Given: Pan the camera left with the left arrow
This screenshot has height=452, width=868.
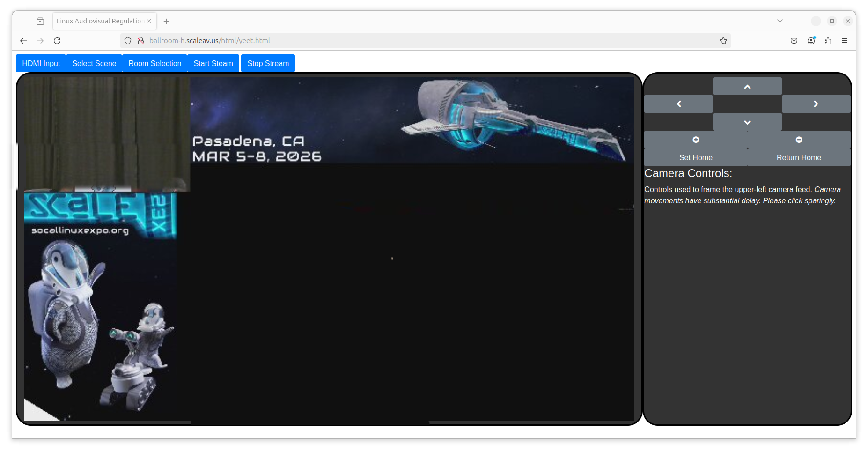Looking at the screenshot, I should [678, 104].
